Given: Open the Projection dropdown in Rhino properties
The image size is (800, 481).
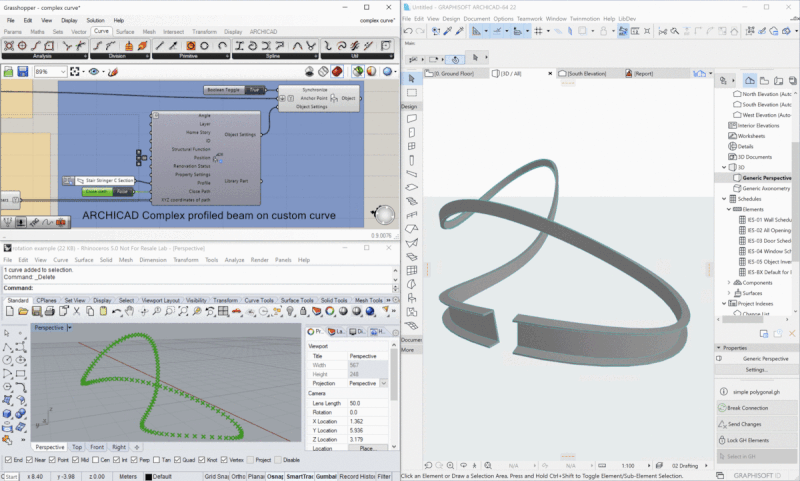Looking at the screenshot, I should pos(382,383).
